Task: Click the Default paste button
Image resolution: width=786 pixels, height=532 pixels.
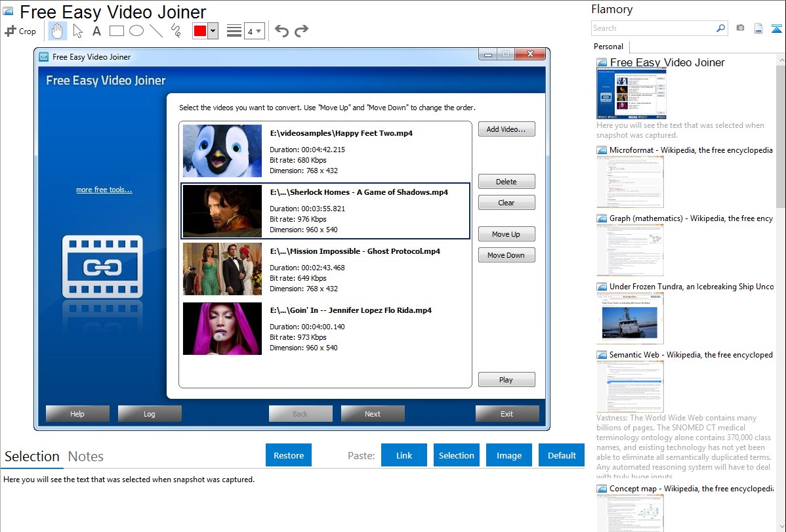Action: pyautogui.click(x=562, y=455)
